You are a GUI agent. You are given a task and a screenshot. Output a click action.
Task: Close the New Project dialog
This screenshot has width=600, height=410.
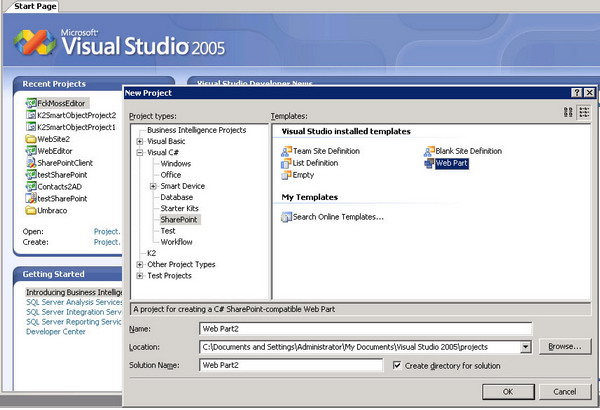590,93
